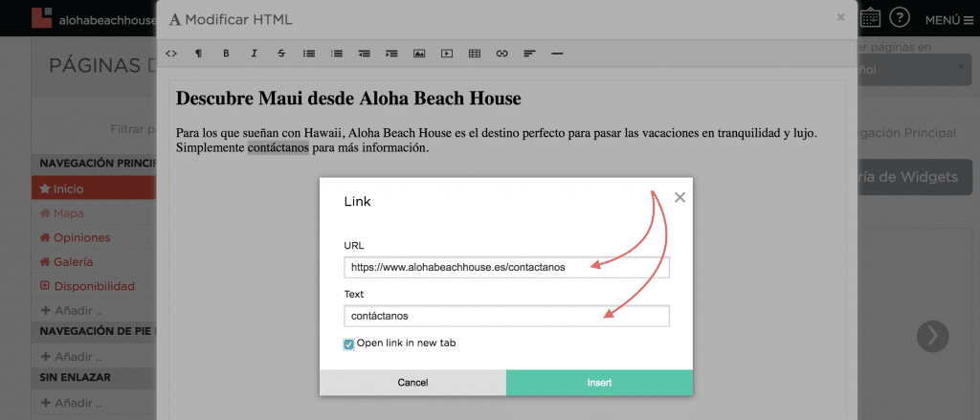This screenshot has width=980, height=420.
Task: Click the Insert button
Action: click(599, 383)
